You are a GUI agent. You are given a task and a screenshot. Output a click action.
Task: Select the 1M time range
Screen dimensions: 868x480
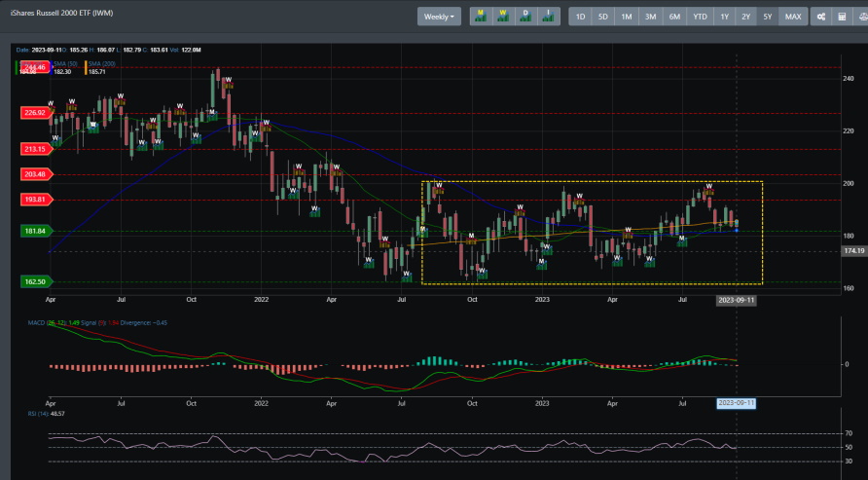click(x=626, y=17)
